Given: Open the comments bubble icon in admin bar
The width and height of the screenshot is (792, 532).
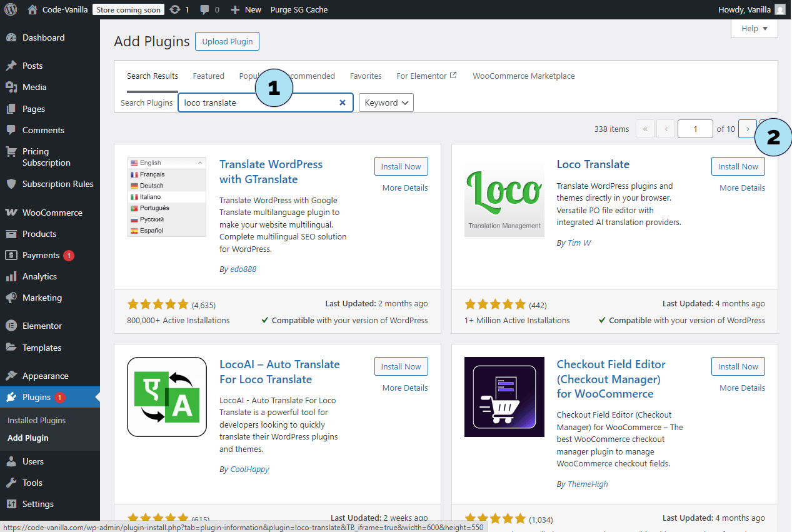Looking at the screenshot, I should coord(204,9).
